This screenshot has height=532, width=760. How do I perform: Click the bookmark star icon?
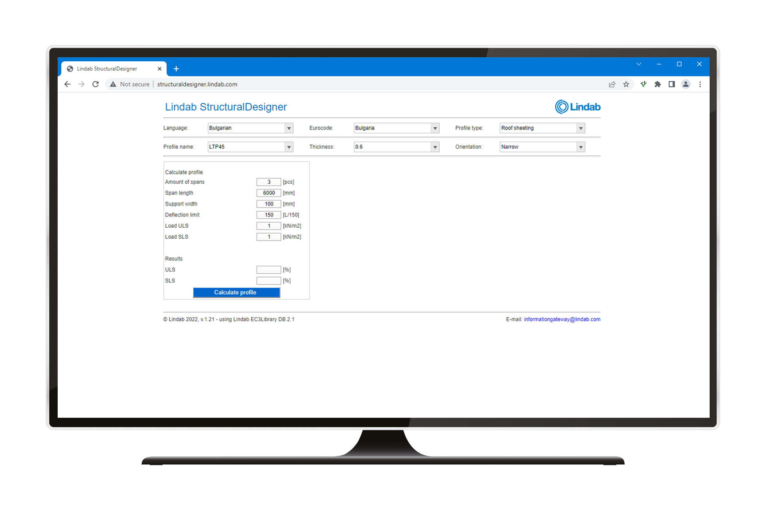pos(626,84)
